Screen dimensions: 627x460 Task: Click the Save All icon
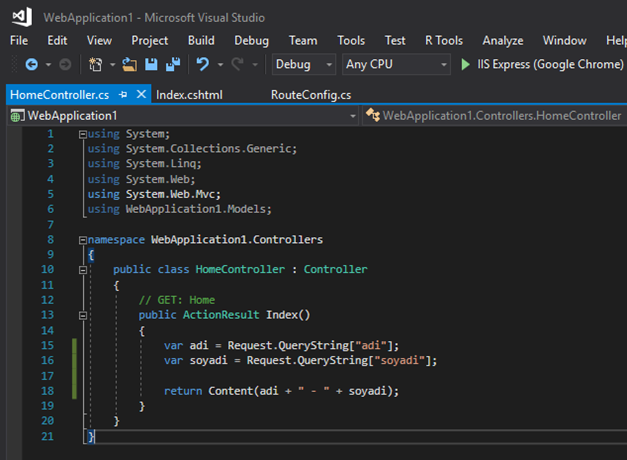pyautogui.click(x=173, y=64)
